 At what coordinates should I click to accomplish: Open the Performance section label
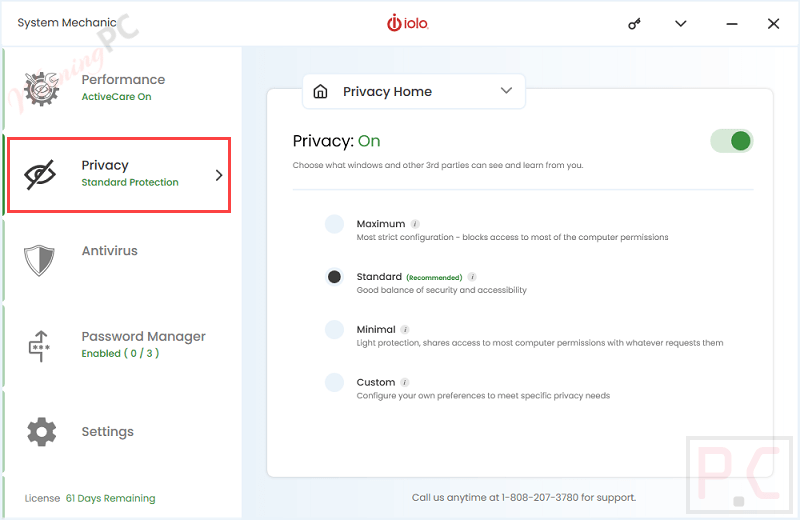[x=123, y=80]
